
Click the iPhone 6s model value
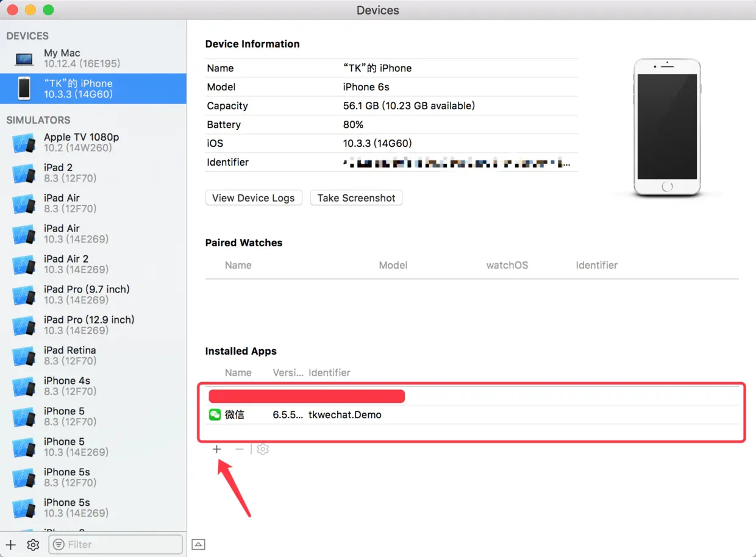point(366,87)
